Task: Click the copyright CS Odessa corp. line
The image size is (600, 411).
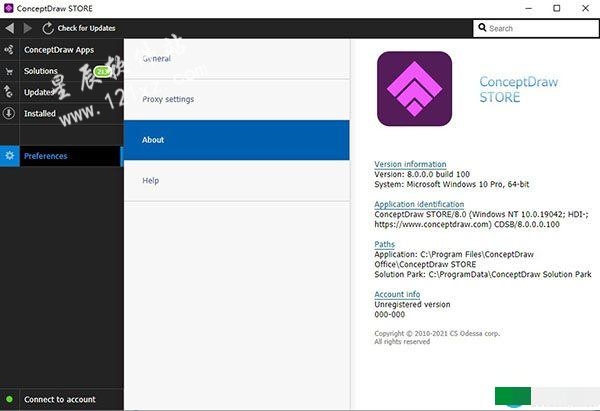Action: [437, 333]
